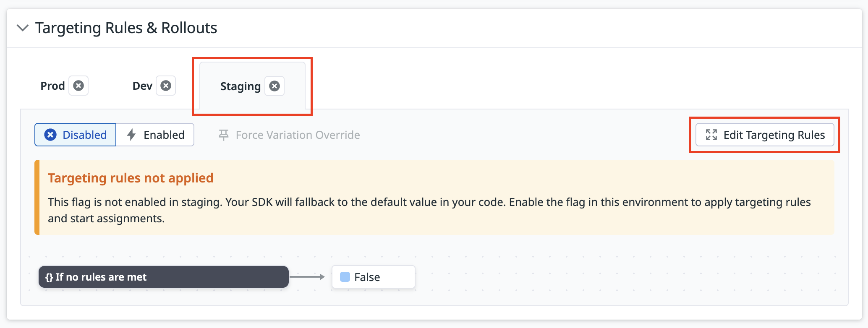The height and width of the screenshot is (328, 868).
Task: Click the pin icon for Force Variation Override
Action: tap(224, 135)
